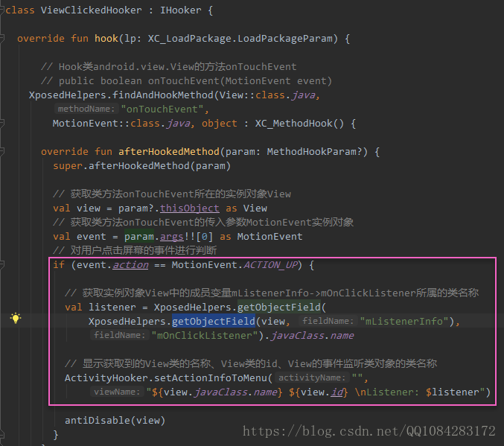Click 'javaClass' after the mOnClickListener string
The image size is (504, 446).
pyautogui.click(x=297, y=336)
